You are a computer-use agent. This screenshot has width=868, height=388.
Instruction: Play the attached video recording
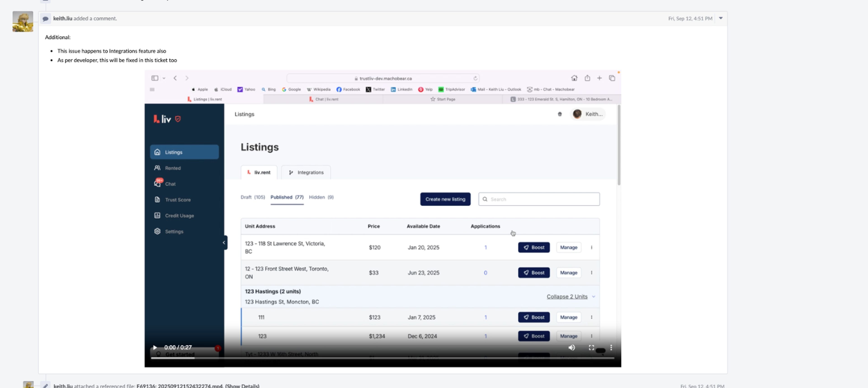(x=155, y=347)
